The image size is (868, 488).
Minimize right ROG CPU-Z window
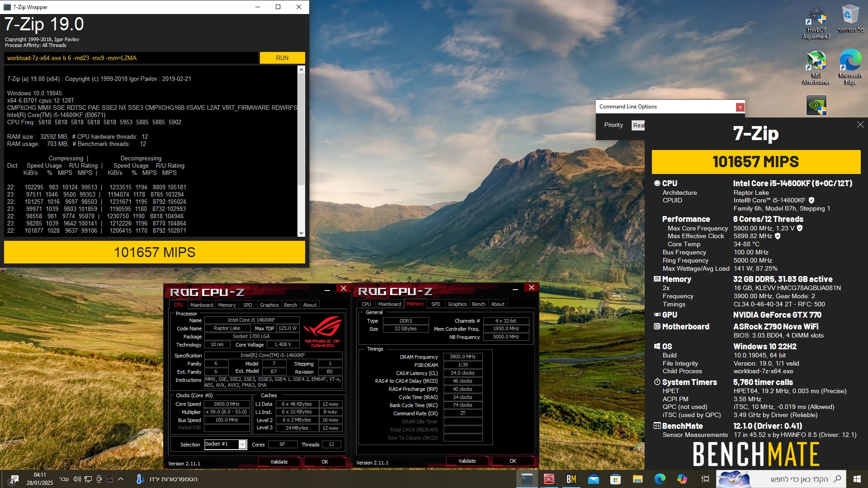coord(515,288)
